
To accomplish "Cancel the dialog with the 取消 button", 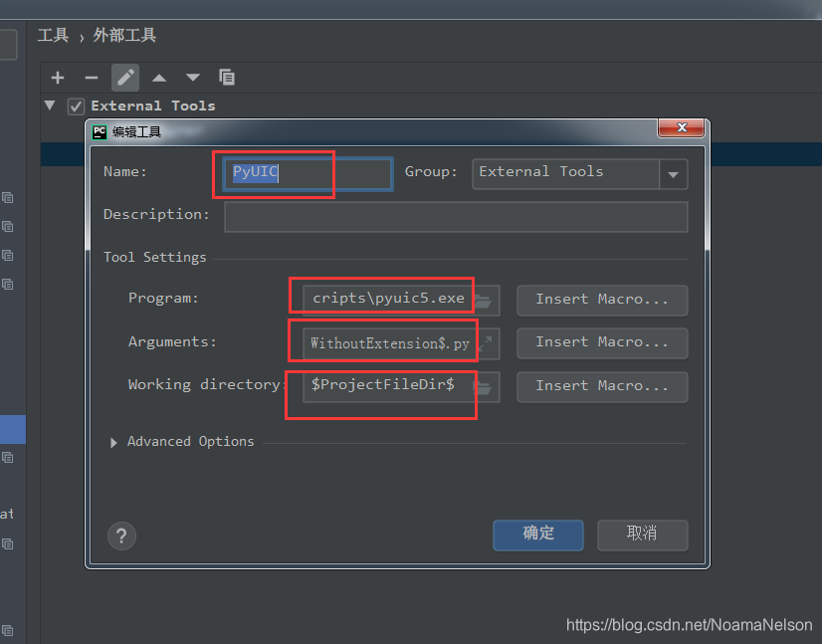I will point(642,535).
